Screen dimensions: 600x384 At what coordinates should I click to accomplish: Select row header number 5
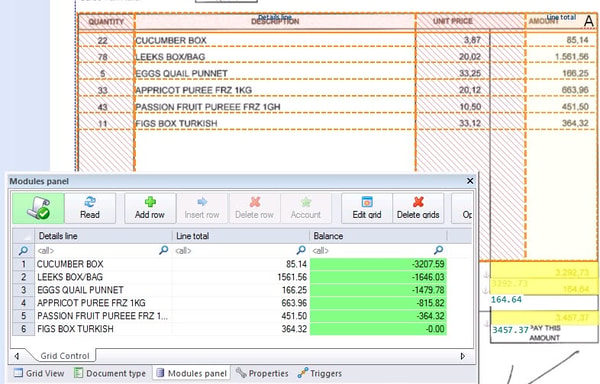coord(24,316)
